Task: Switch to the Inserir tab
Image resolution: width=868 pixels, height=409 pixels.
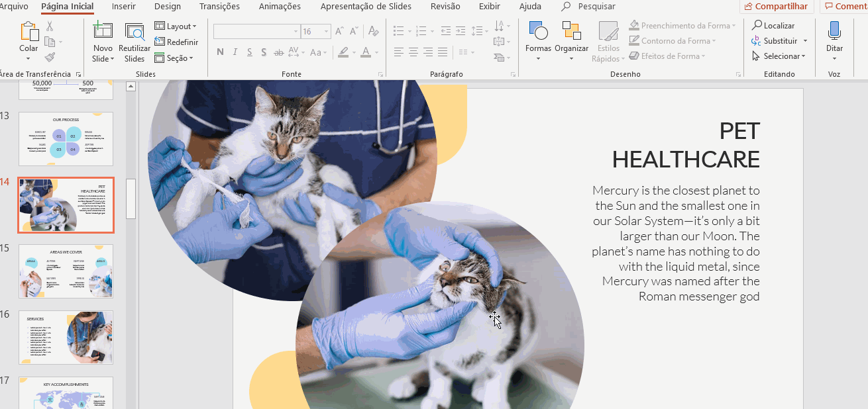Action: 124,7
